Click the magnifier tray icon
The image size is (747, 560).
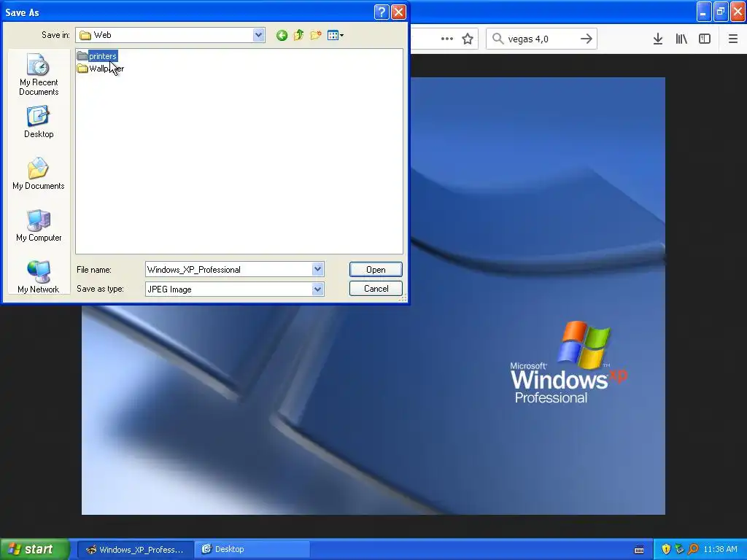coord(693,550)
